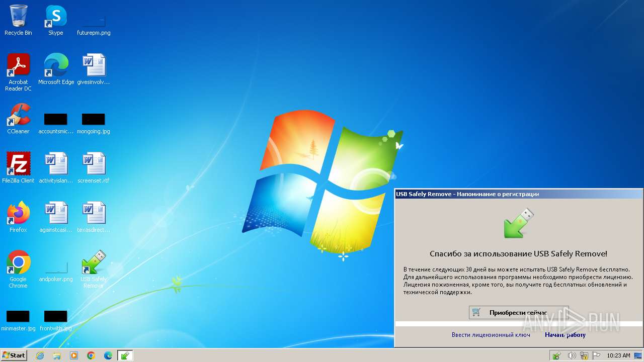644x362 pixels.
Task: Switch to USB Safely Remove taskbar button
Action: pyautogui.click(x=125, y=355)
